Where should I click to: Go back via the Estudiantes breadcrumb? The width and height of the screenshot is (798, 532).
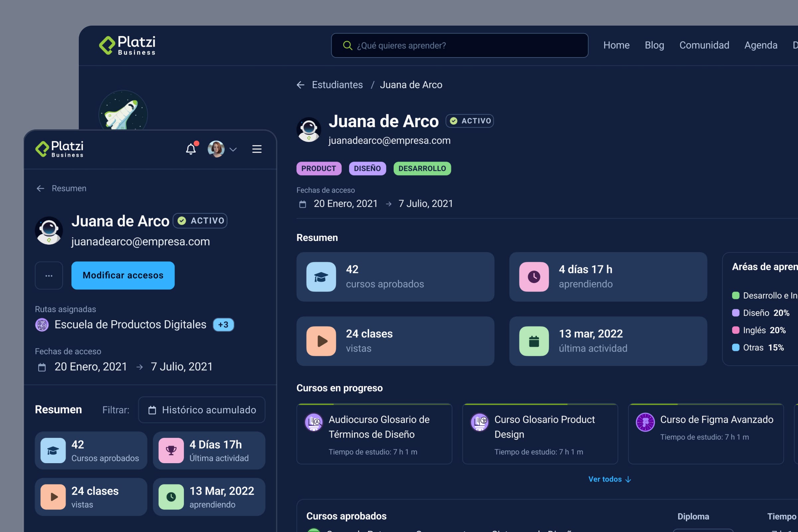pos(338,84)
